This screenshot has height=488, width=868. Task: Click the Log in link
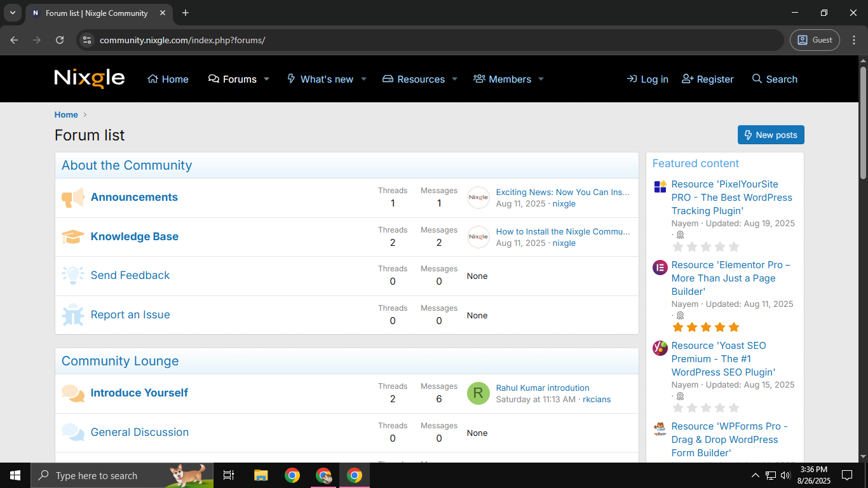click(648, 79)
